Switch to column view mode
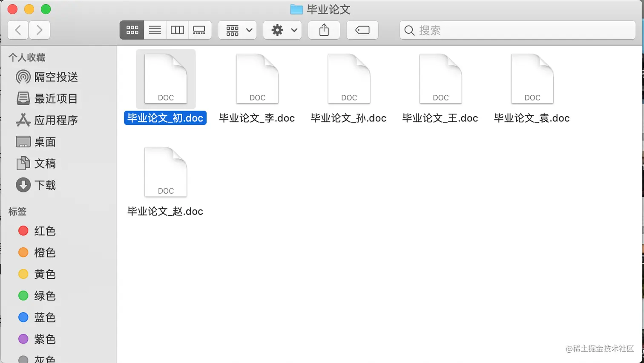 (x=177, y=30)
